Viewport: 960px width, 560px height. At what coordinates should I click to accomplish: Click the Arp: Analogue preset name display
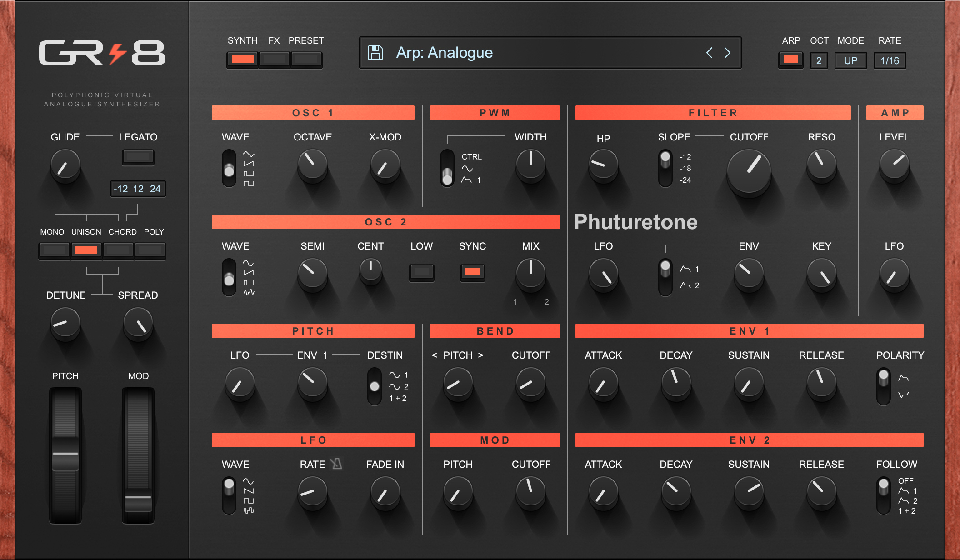tap(444, 53)
